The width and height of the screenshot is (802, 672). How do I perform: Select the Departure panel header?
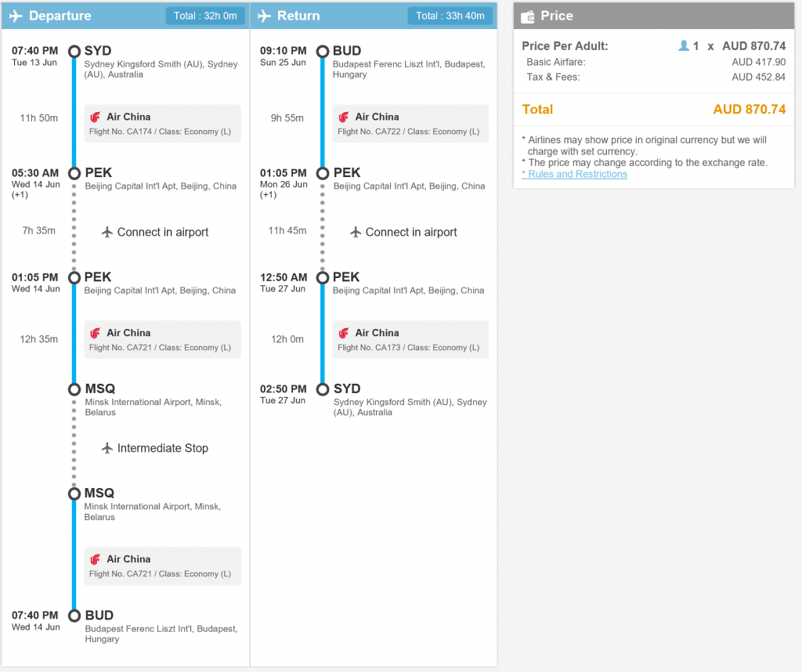(x=125, y=16)
